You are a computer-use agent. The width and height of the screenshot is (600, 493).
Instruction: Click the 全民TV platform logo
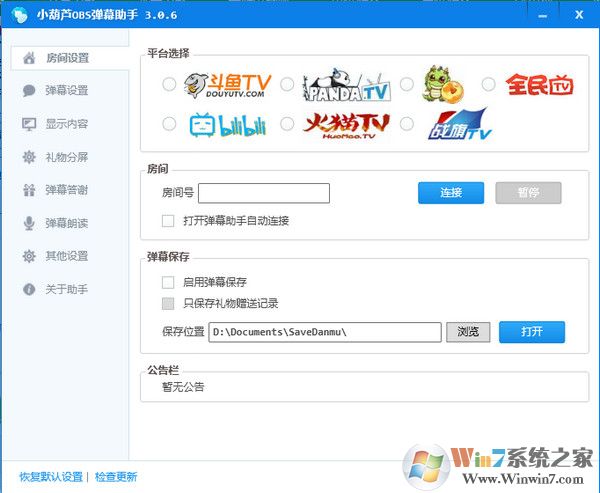(539, 85)
